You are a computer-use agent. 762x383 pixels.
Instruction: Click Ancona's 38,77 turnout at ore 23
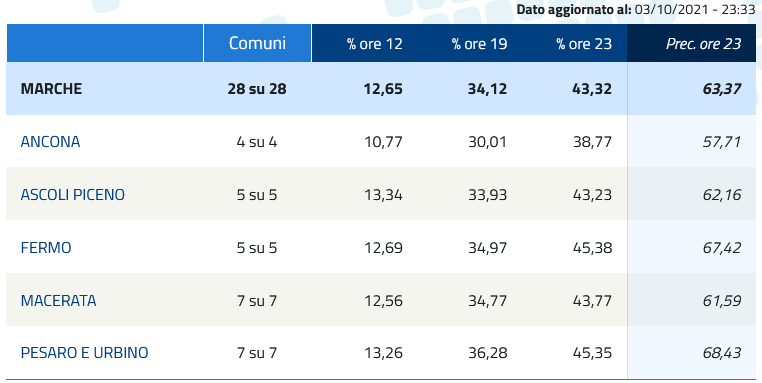[592, 141]
